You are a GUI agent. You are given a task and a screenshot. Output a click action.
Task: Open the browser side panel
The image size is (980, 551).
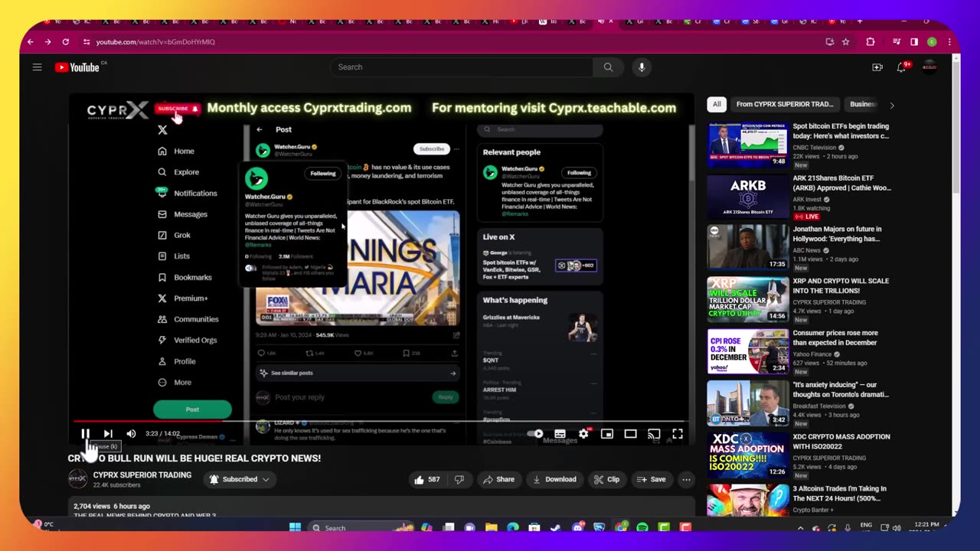[914, 42]
